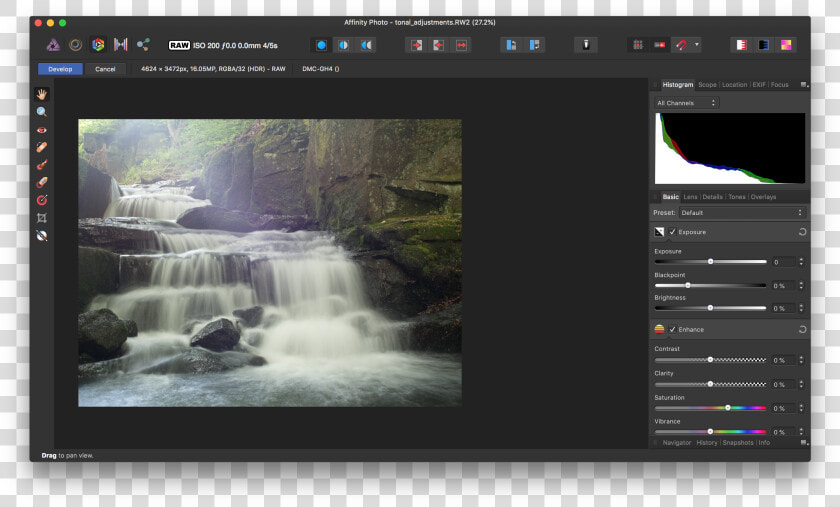Viewport: 840px width, 507px height.
Task: Uncheck the Enhance checkbox
Action: point(672,330)
